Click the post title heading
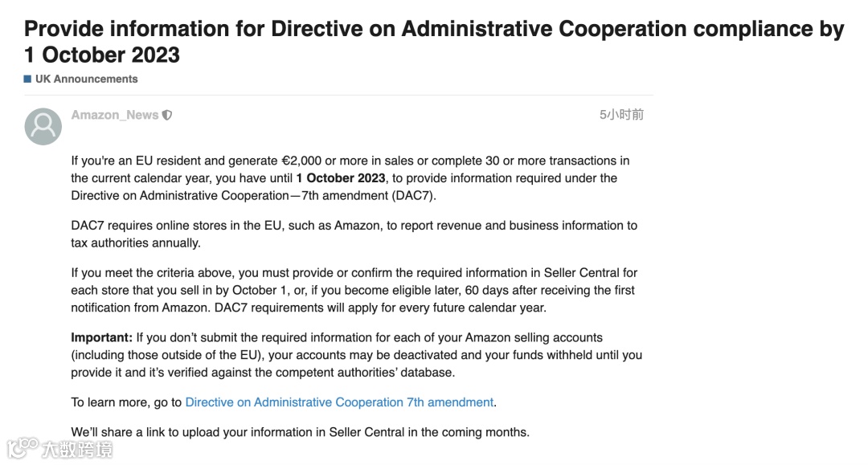868x465 pixels. click(434, 42)
